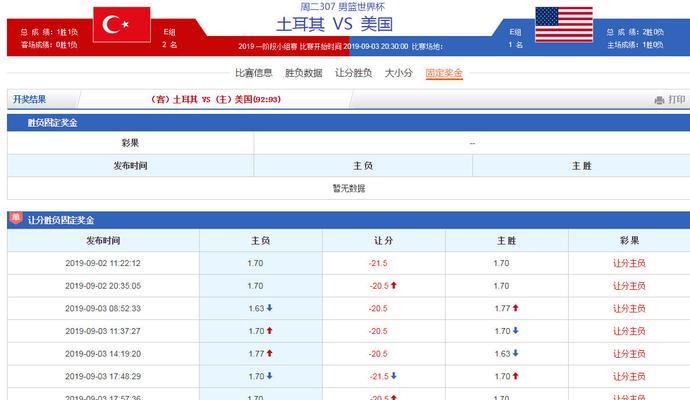The width and height of the screenshot is (690, 400).
Task: Click the red up arrow beside 1.70 主负 in the 11:37:27 row
Action: point(269,330)
